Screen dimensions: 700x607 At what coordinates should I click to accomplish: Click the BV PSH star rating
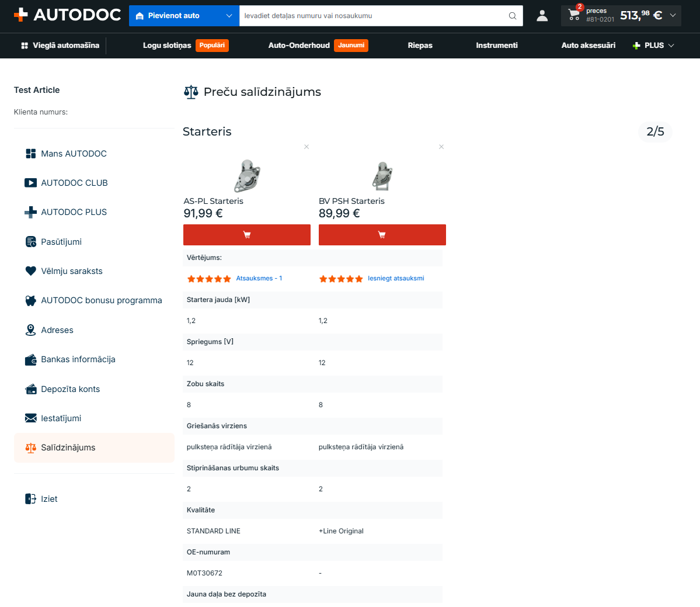click(341, 279)
